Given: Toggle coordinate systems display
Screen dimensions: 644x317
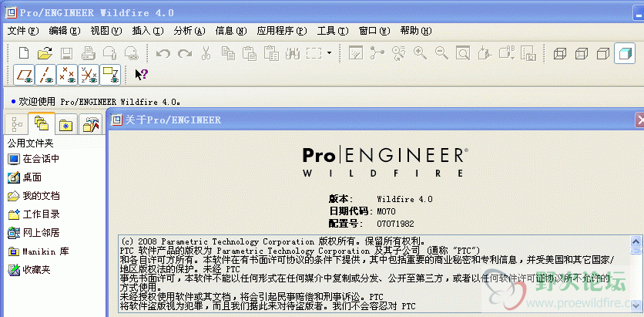Looking at the screenshot, I should point(89,75).
